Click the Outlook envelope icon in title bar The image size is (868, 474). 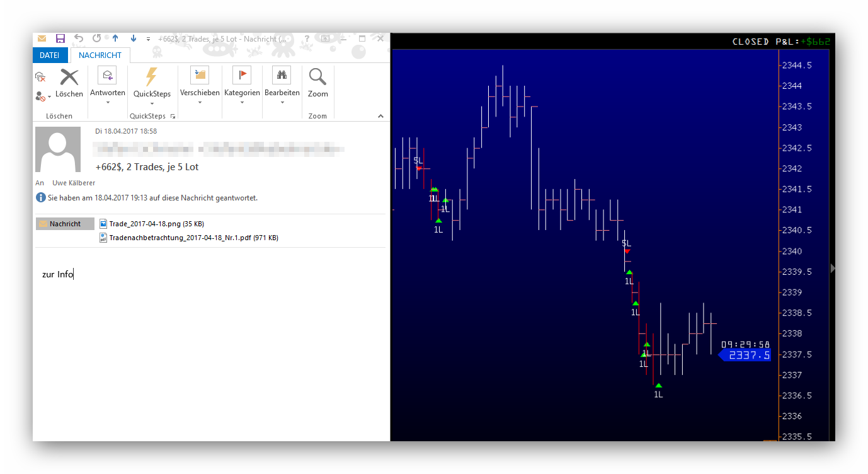pos(42,38)
